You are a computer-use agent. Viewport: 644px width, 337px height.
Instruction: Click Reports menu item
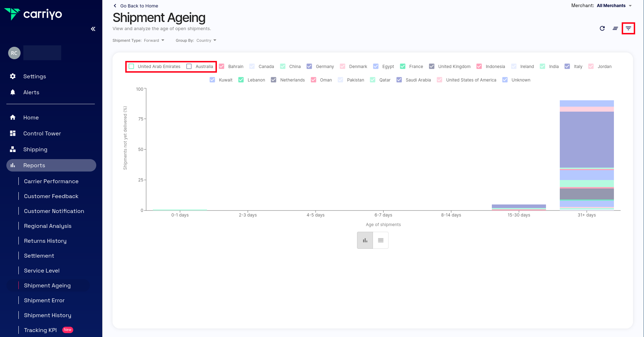[x=51, y=165]
